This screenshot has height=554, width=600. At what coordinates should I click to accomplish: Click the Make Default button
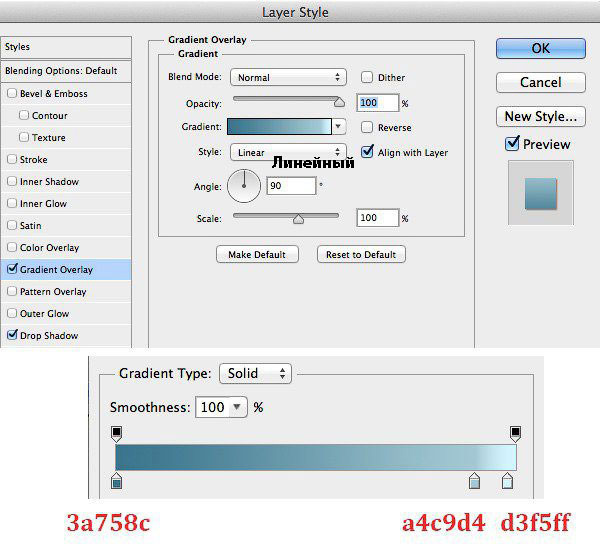257,254
